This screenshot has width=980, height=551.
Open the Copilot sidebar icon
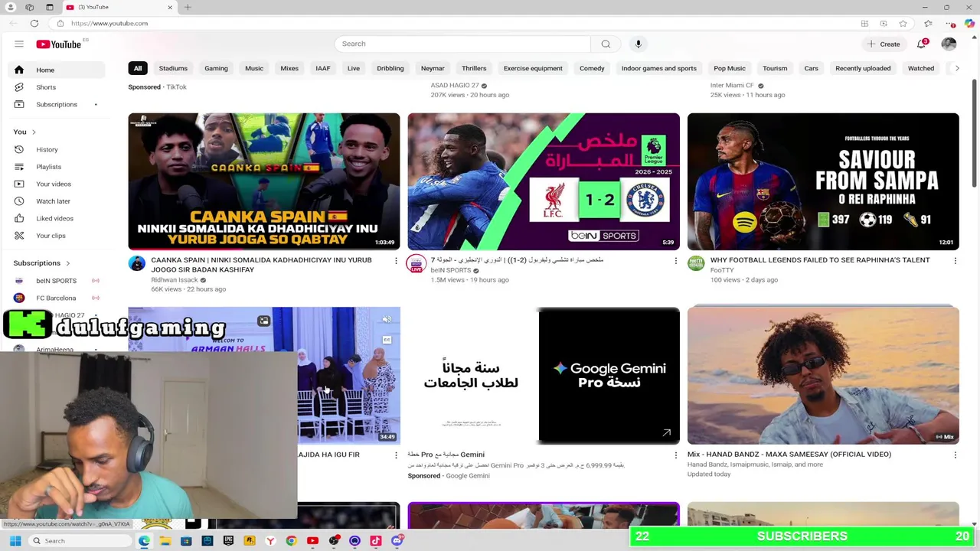pos(969,23)
